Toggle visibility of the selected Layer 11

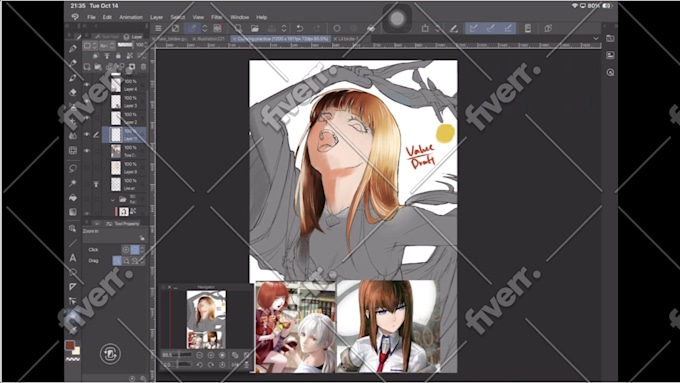pos(87,134)
